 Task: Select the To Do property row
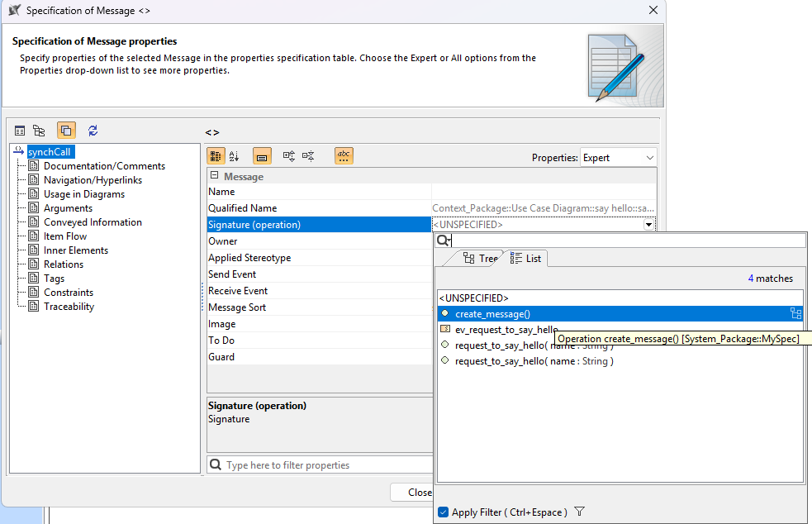click(x=319, y=341)
